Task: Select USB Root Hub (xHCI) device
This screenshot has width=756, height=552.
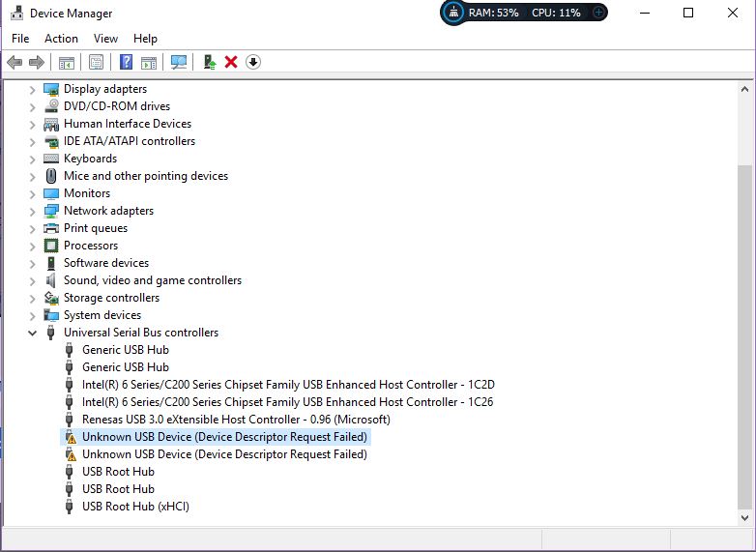Action: coord(136,507)
